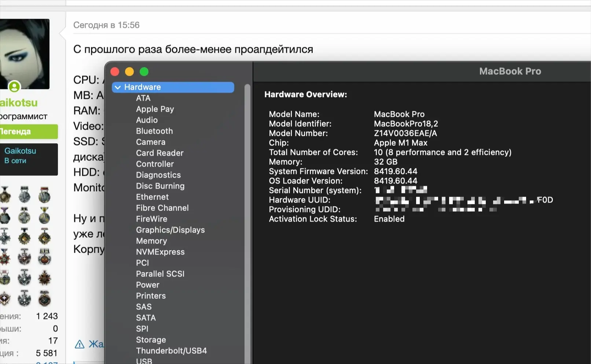Click the cores count value text

pos(443,152)
